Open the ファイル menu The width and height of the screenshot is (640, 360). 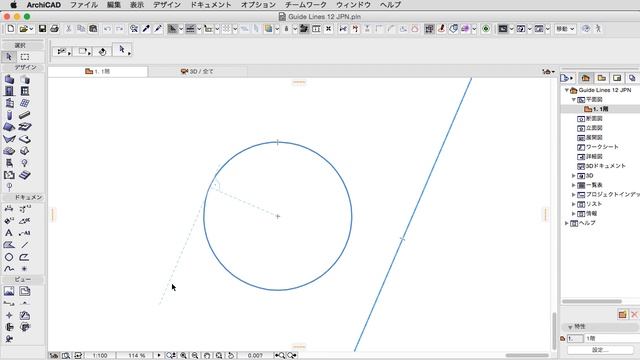click(84, 5)
